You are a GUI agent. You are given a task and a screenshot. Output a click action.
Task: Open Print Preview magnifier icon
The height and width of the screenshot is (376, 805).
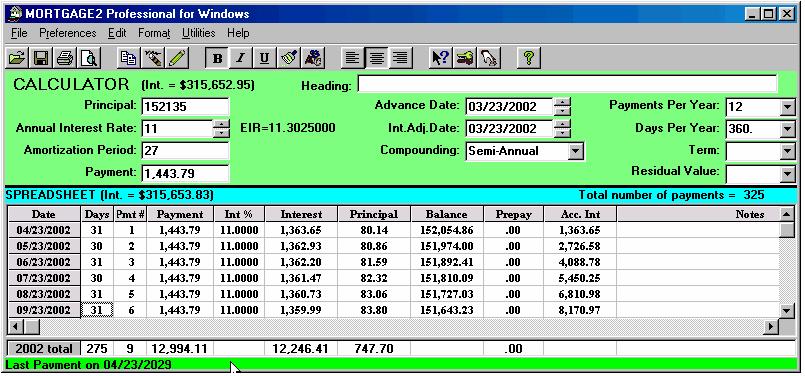pyautogui.click(x=90, y=58)
